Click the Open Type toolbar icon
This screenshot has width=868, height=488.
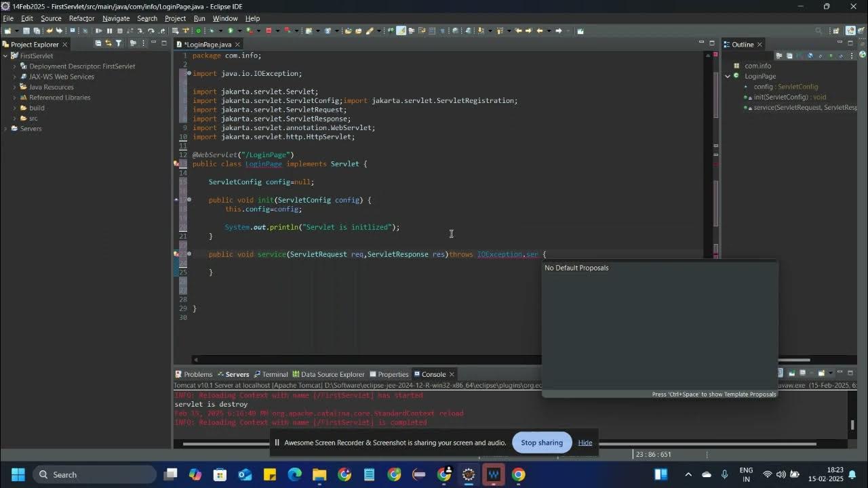click(x=348, y=30)
